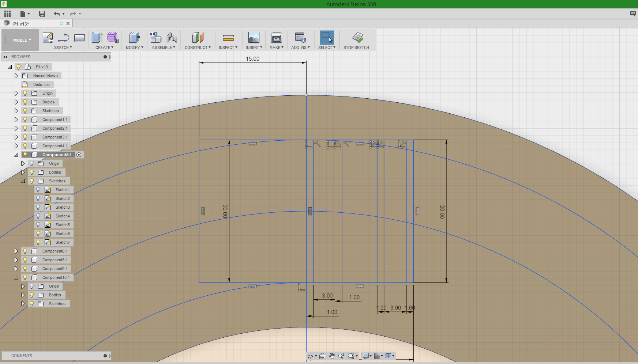The image size is (638, 364).
Task: Toggle visibility bulb of Sketch4
Action: (x=38, y=216)
